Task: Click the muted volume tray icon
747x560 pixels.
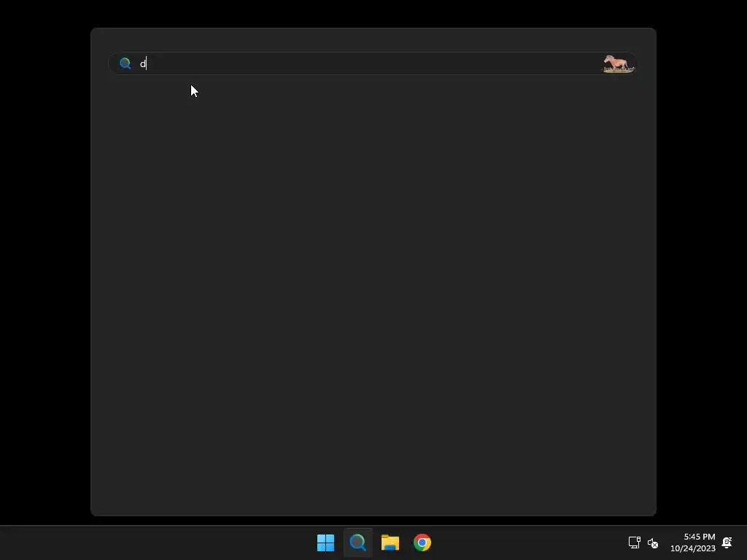Action: pyautogui.click(x=653, y=542)
